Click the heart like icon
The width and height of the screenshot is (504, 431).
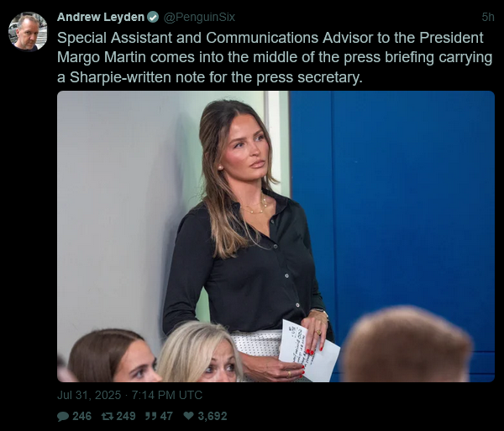[189, 416]
